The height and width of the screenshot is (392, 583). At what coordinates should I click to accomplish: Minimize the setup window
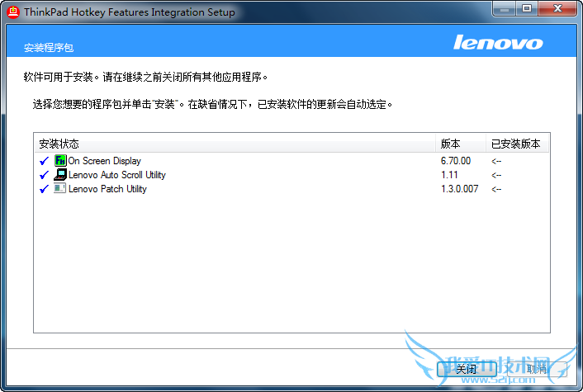[505, 8]
